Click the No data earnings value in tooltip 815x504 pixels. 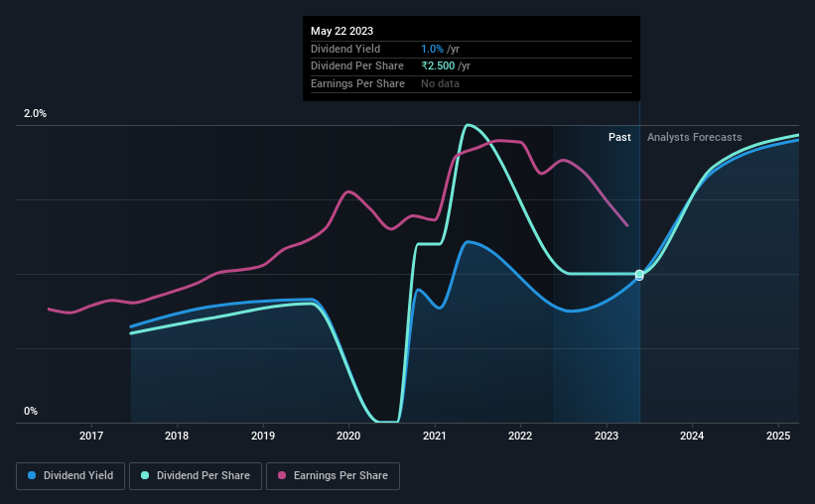click(x=440, y=83)
